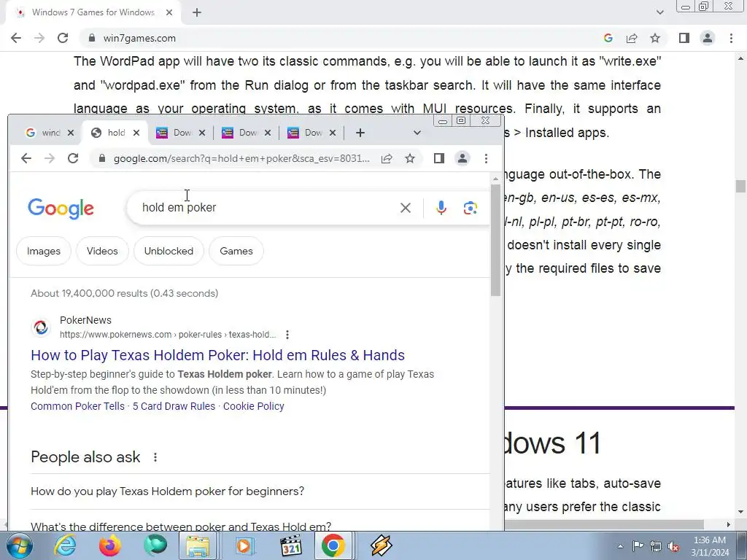Viewport: 747px width, 560px height.
Task: Open Winamp lightning icon on taskbar
Action: click(x=381, y=545)
